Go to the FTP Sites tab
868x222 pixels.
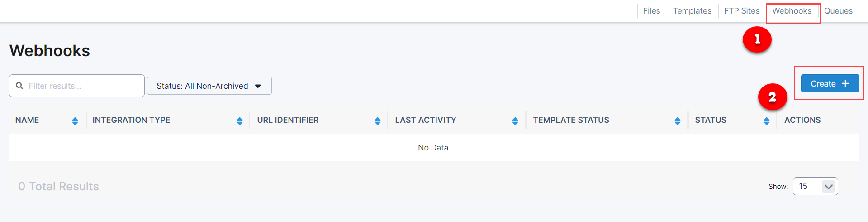click(x=742, y=11)
